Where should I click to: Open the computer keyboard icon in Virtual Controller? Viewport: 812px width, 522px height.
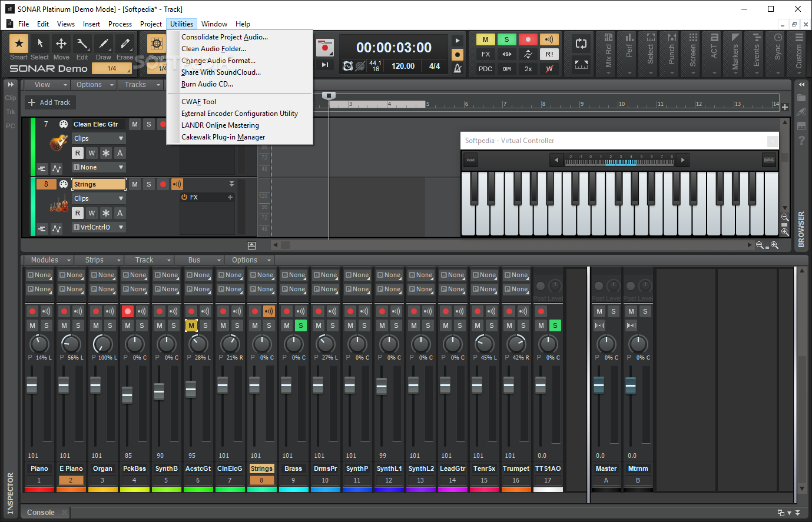[x=769, y=160]
